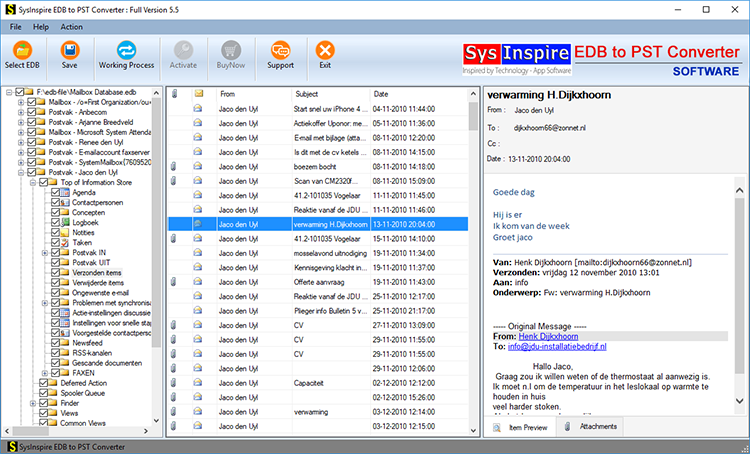Click the Save floppy disk icon
The width and height of the screenshot is (750, 454).
(x=70, y=50)
